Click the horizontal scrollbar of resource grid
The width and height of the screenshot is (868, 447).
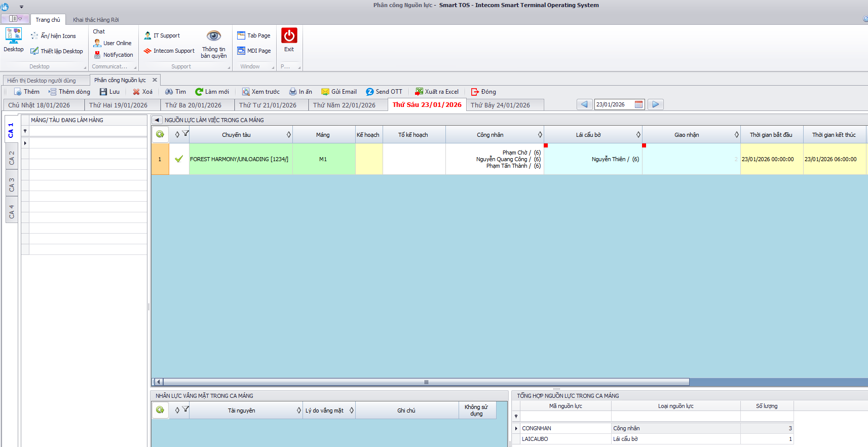click(426, 382)
